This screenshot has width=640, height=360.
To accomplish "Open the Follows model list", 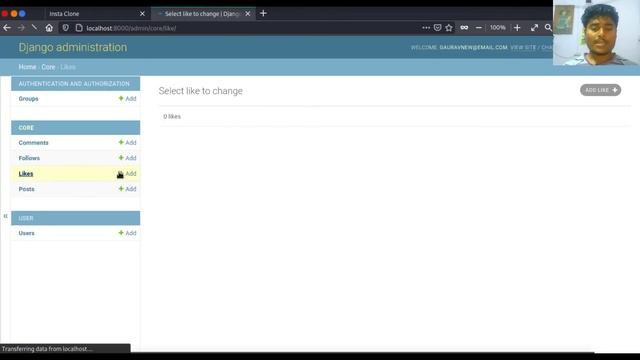I will click(29, 158).
